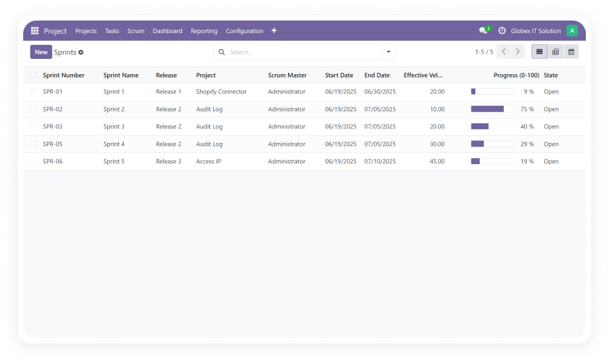
Task: Sort by Release column header
Action: (x=166, y=75)
